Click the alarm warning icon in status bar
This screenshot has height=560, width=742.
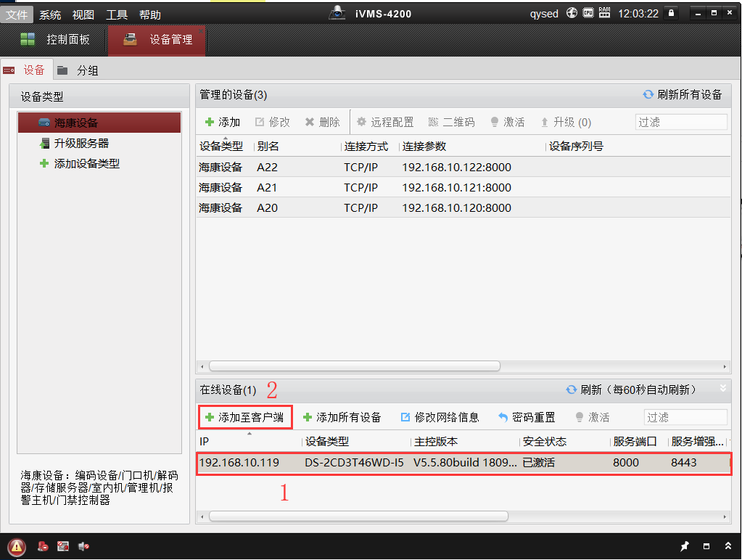[17, 547]
